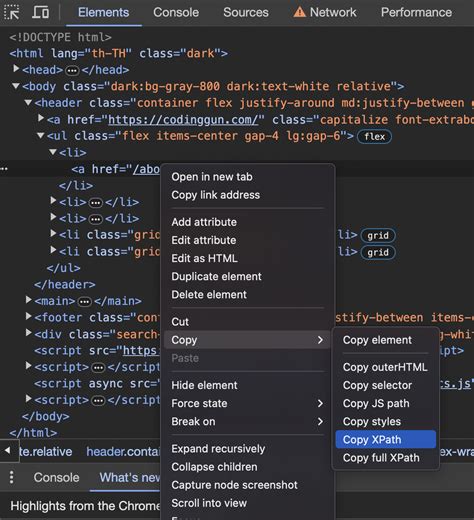Click the breadcrumb scroll-left arrow
The image size is (474, 520).
[7, 451]
